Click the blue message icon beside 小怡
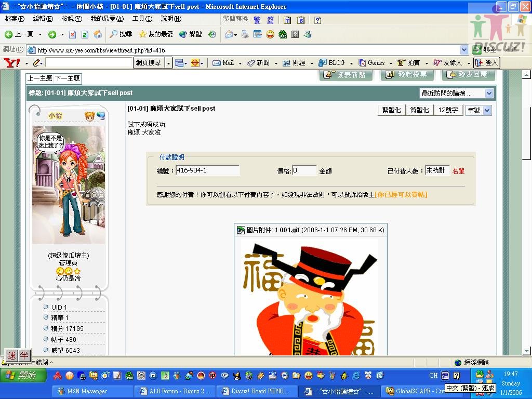Image resolution: width=532 pixels, height=399 pixels. click(101, 116)
